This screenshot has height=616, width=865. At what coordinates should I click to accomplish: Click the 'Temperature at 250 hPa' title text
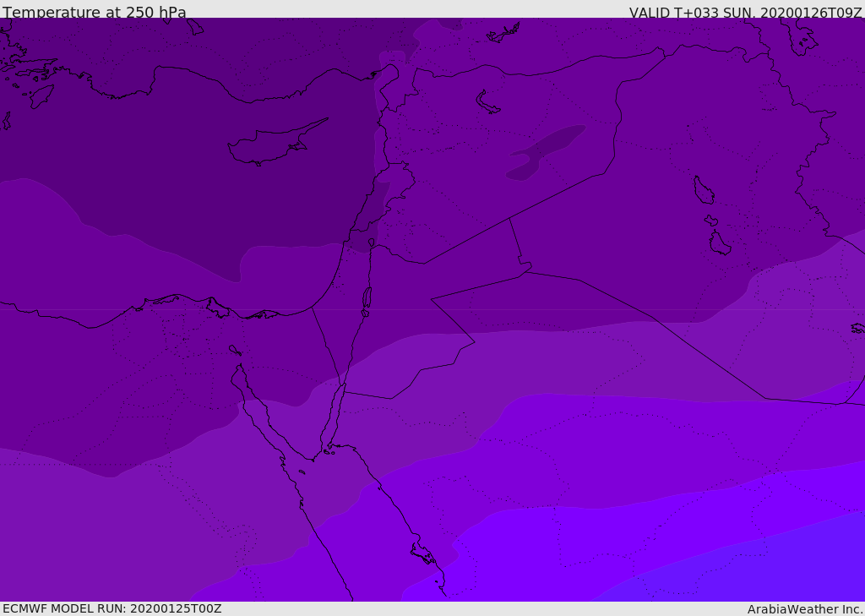(x=95, y=12)
